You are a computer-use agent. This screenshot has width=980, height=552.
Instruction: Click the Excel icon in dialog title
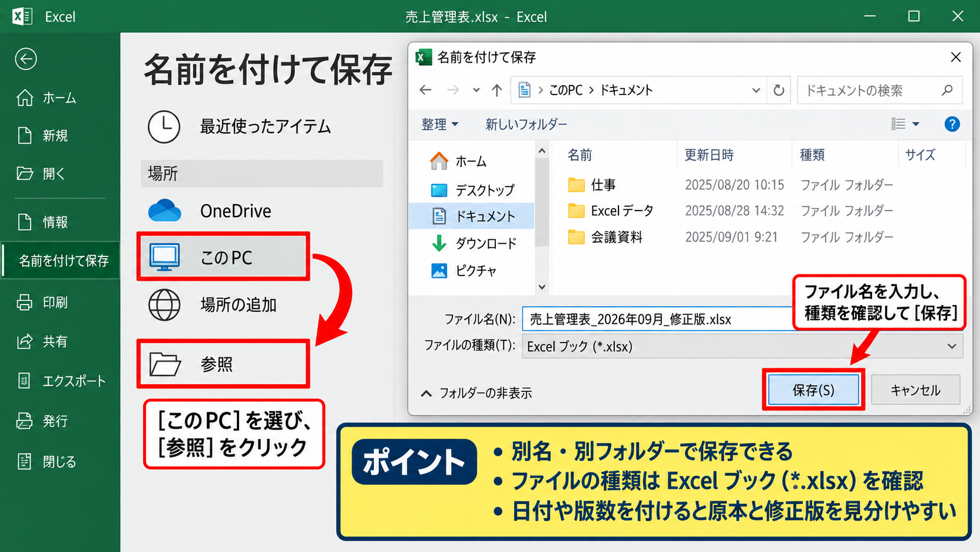pos(423,57)
